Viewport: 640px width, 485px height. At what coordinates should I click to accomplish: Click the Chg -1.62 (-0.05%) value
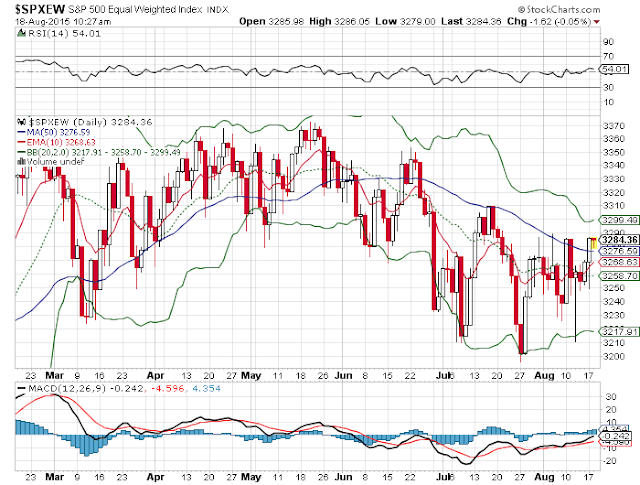pos(549,21)
